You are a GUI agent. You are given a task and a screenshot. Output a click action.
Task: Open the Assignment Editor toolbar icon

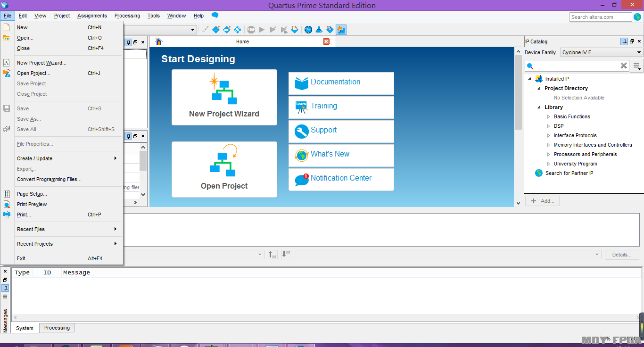pyautogui.click(x=216, y=30)
